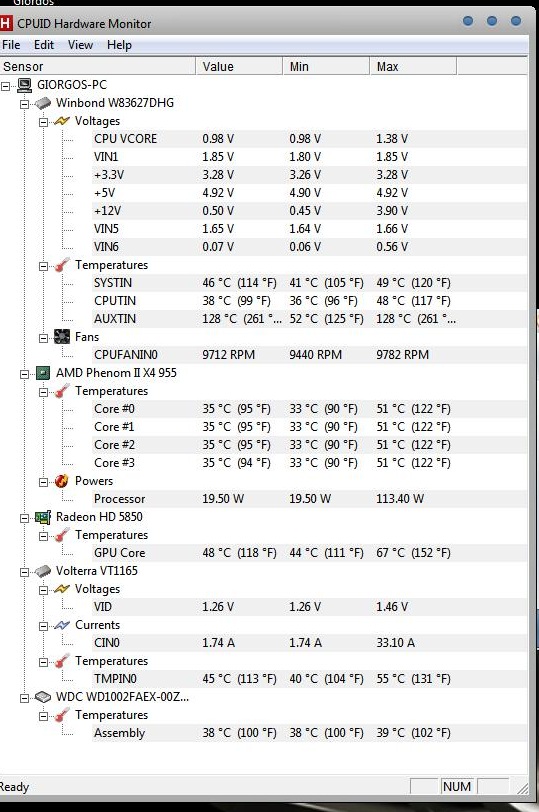Collapse the GIORGOS-PC root node
Image resolution: width=539 pixels, height=812 pixels.
click(x=6, y=85)
